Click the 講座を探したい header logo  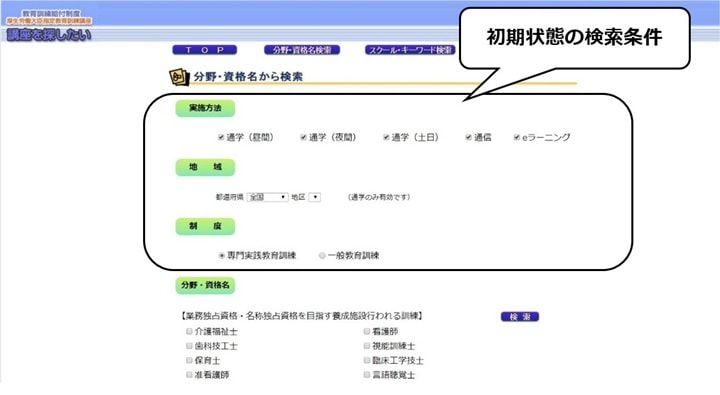tap(49, 34)
